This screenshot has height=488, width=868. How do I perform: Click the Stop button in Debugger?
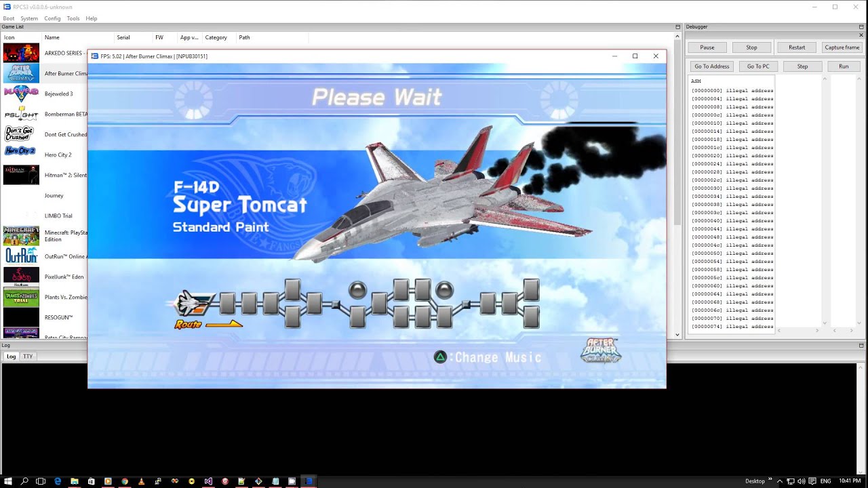(751, 47)
